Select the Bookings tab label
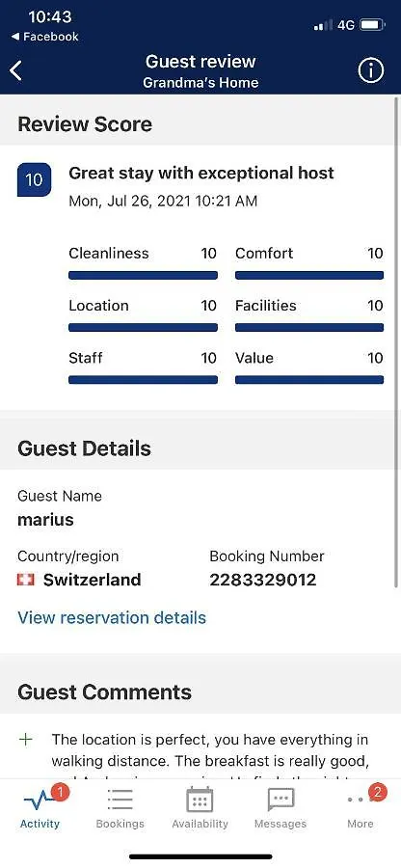 click(x=120, y=824)
